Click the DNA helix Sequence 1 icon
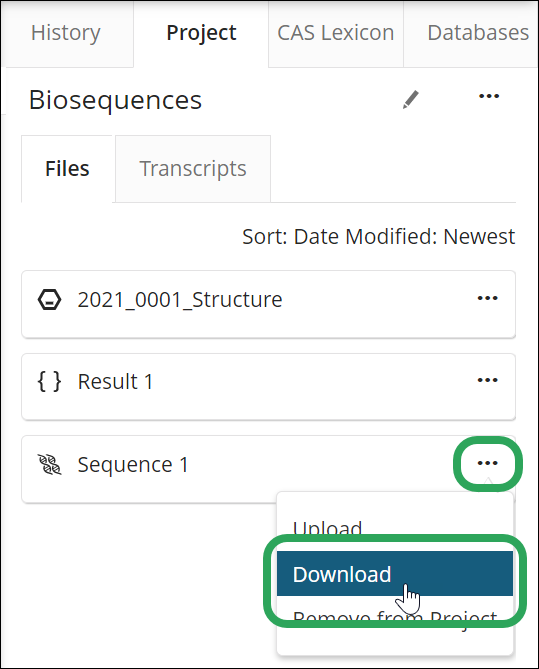This screenshot has width=539, height=669. point(50,464)
